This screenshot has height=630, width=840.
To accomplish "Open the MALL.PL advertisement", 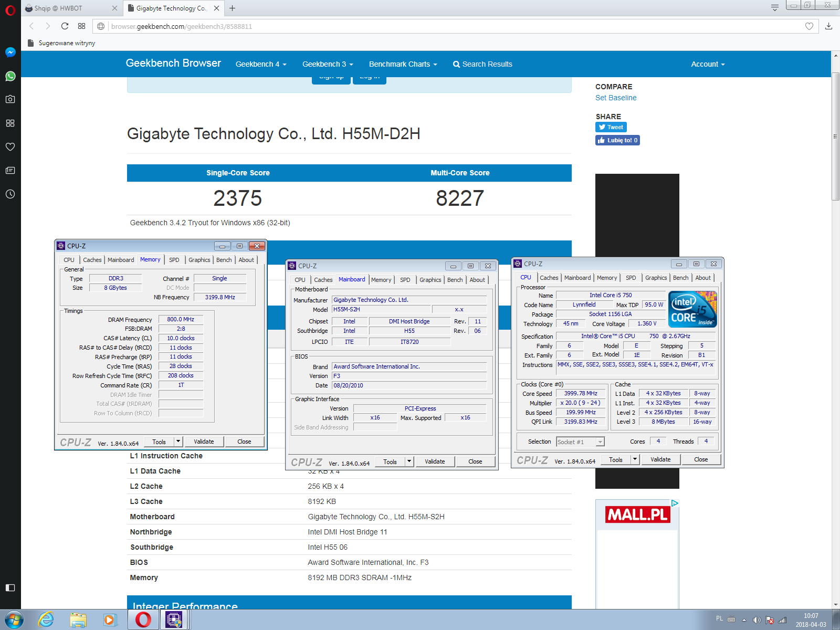I will (637, 554).
